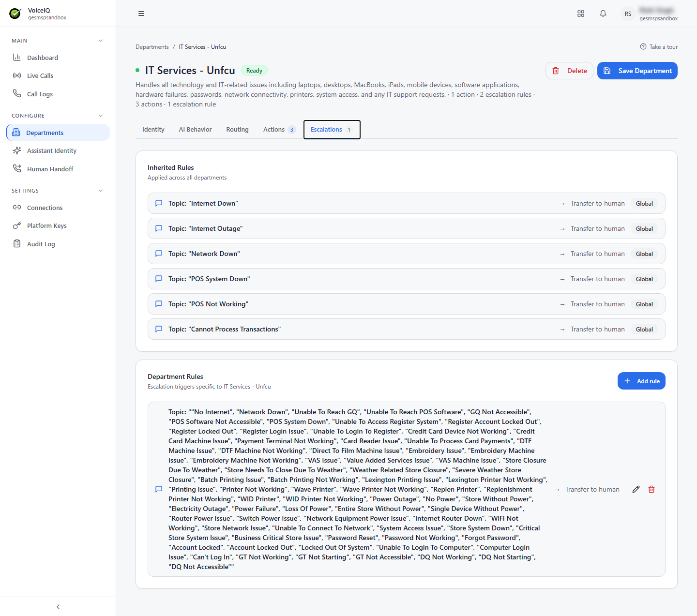
Task: Open the RS user avatar menu
Action: pos(628,14)
